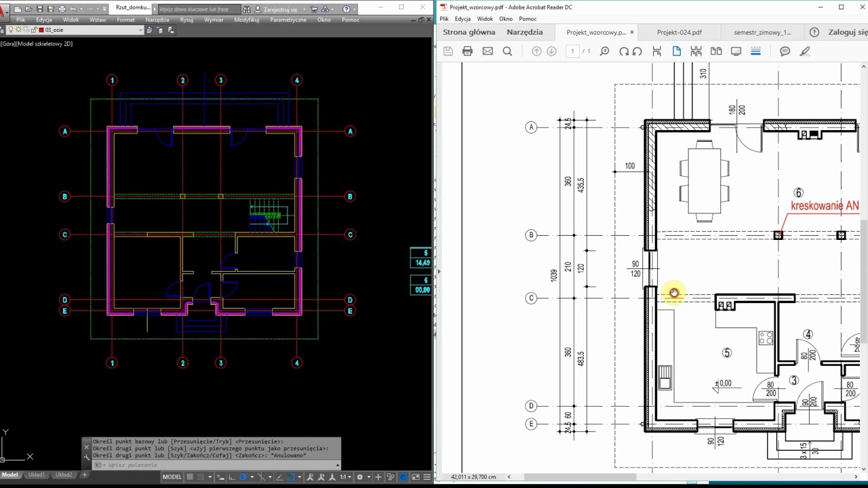Go to previous page arrow in Acrobat
This screenshot has height=488, width=868.
(536, 52)
